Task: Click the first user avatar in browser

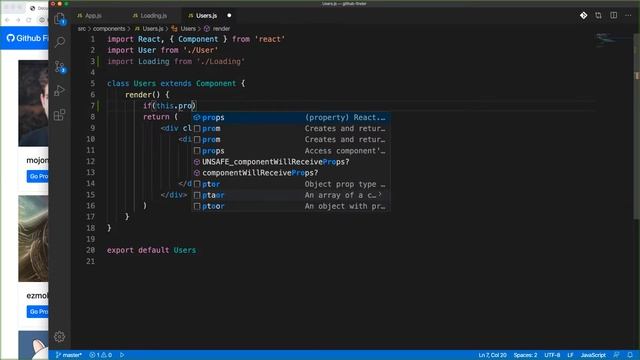Action: click(33, 103)
